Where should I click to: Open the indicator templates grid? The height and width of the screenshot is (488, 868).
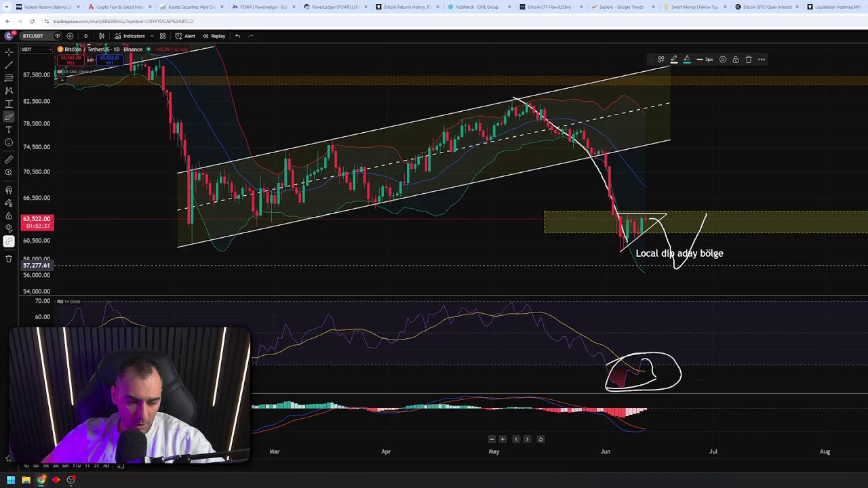point(163,36)
